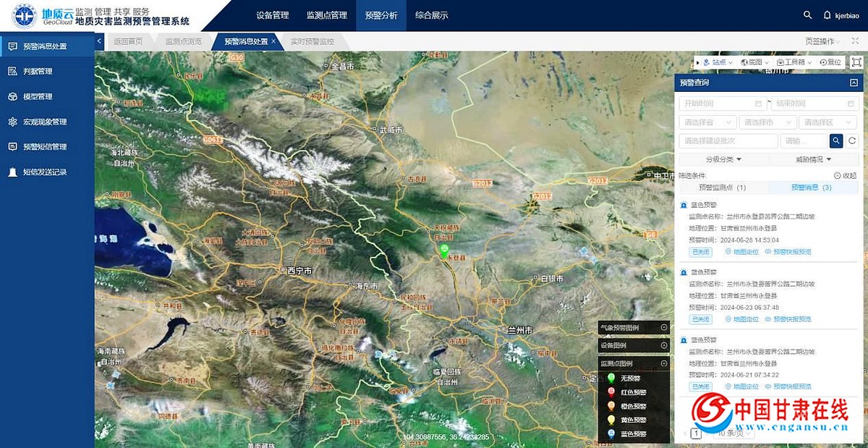Click the 兰州市 label on the map
This screenshot has width=868, height=448.
520,330
